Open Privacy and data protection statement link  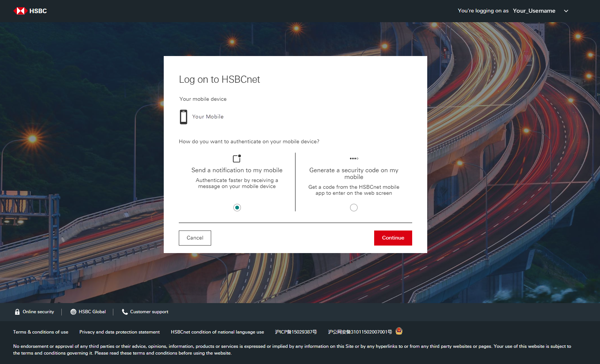coord(119,332)
